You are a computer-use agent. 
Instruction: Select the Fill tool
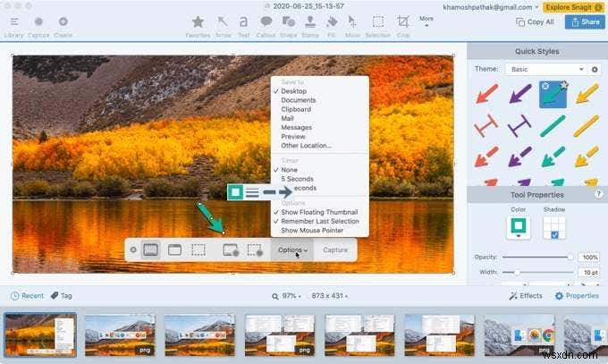pyautogui.click(x=332, y=27)
